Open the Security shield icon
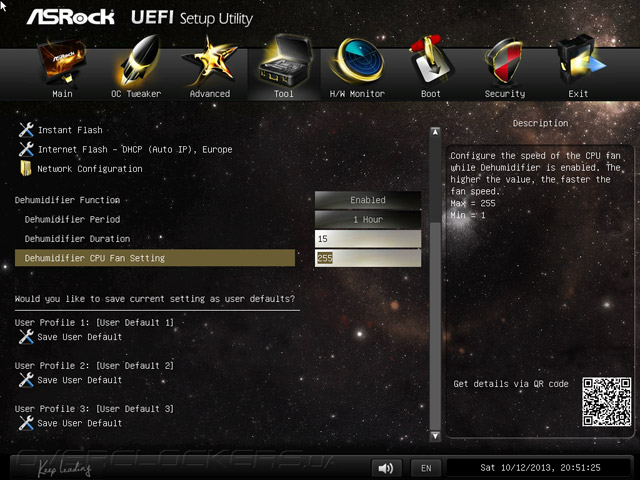The height and width of the screenshot is (480, 640). [504, 61]
